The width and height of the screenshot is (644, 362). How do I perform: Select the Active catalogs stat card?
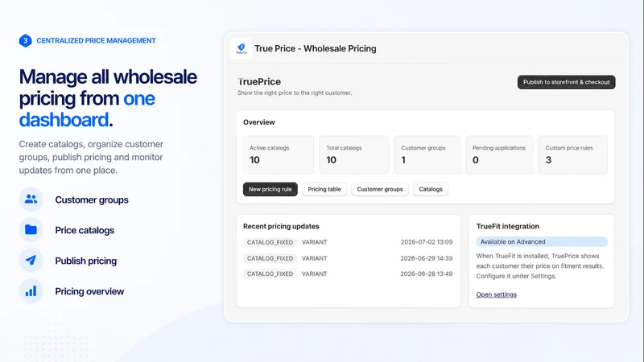pos(279,155)
